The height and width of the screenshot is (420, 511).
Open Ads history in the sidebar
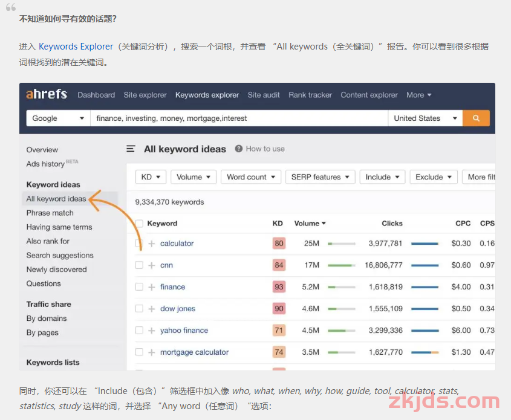click(52, 164)
